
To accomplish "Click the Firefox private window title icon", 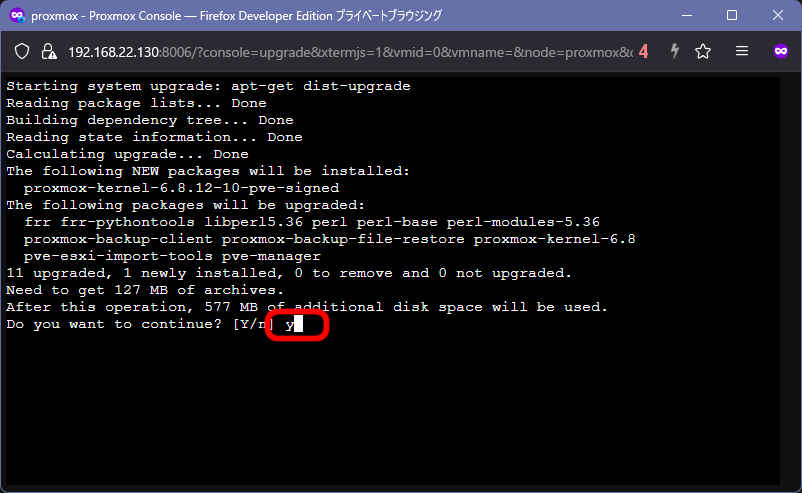I will click(x=17, y=15).
